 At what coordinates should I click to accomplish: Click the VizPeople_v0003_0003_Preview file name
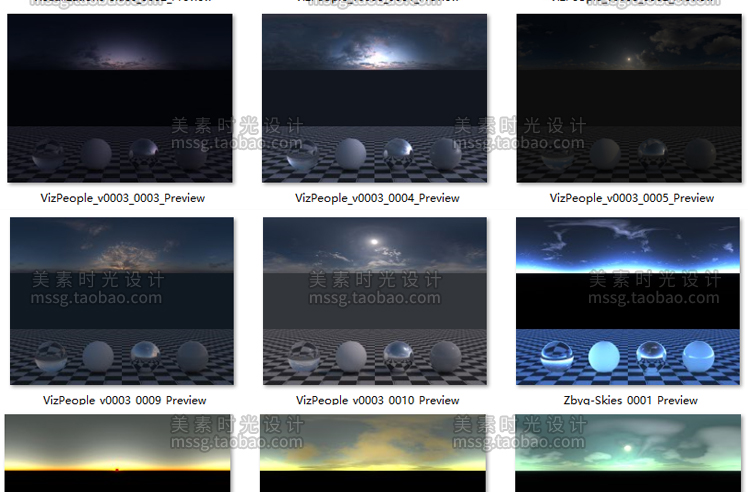(x=123, y=198)
